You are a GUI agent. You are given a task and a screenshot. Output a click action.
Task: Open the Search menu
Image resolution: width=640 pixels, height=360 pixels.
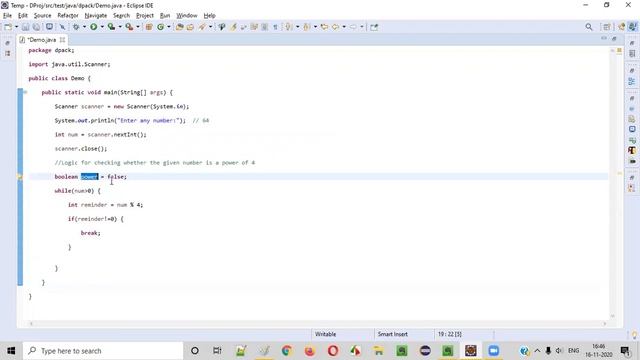tap(121, 16)
